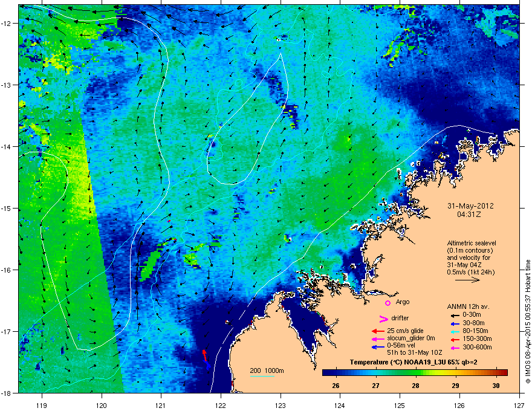This screenshot has width=532, height=411.
Task: Click the '25 cm/s glide' legend label
Action: pos(406,331)
